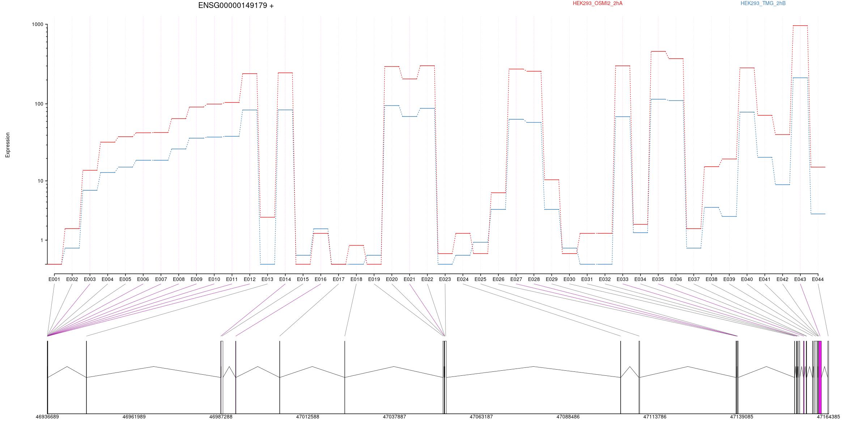This screenshot has height=434, width=868.
Task: Click exon label E034
Action: pos(640,279)
